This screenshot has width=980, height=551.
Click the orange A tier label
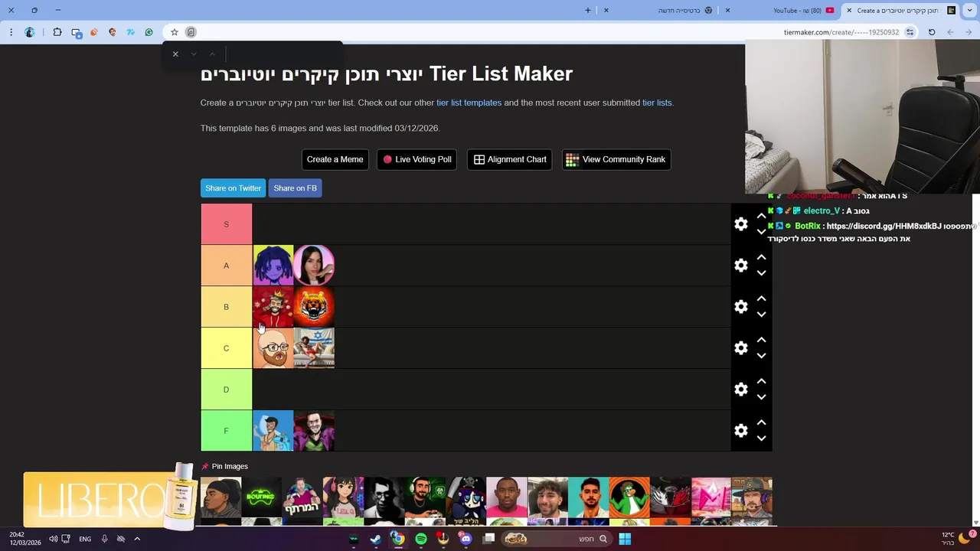pos(226,266)
